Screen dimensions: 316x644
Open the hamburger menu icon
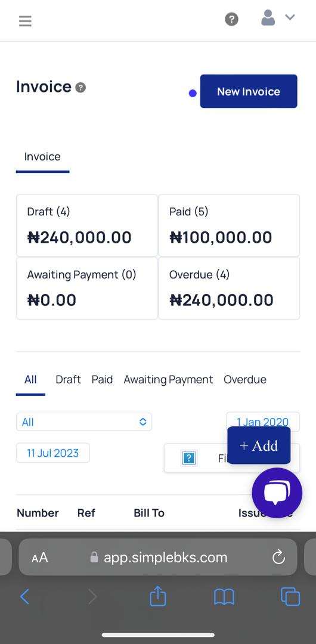pos(25,21)
